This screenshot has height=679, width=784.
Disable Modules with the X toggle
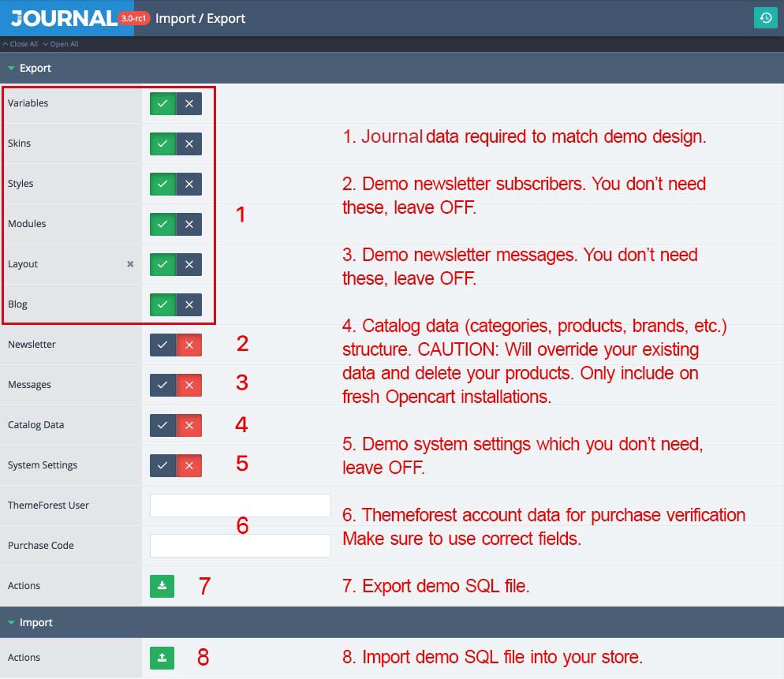pos(189,224)
